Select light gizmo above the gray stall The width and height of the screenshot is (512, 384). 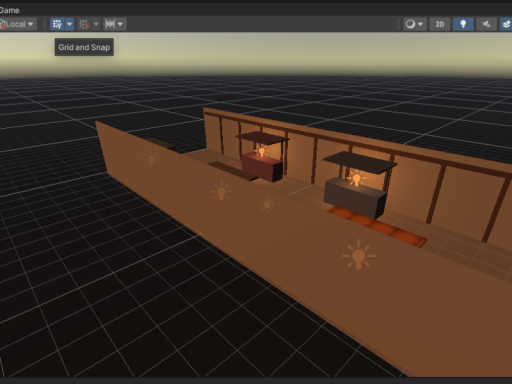[x=356, y=178]
